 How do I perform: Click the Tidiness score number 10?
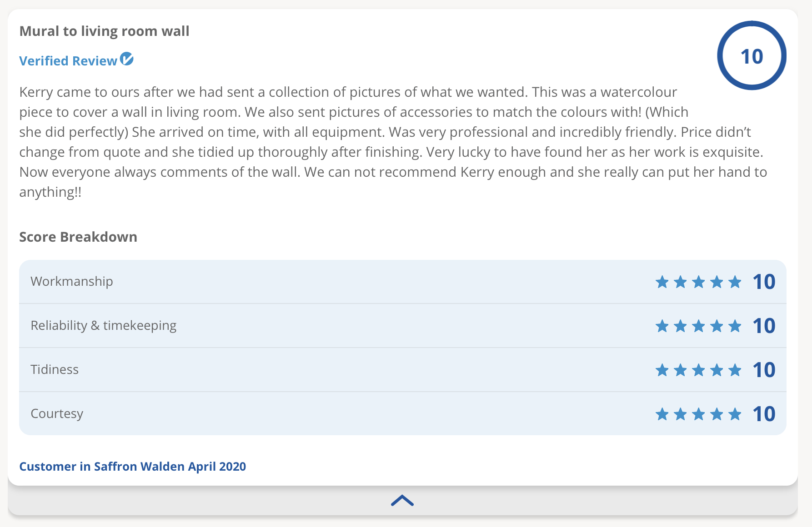pyautogui.click(x=764, y=370)
